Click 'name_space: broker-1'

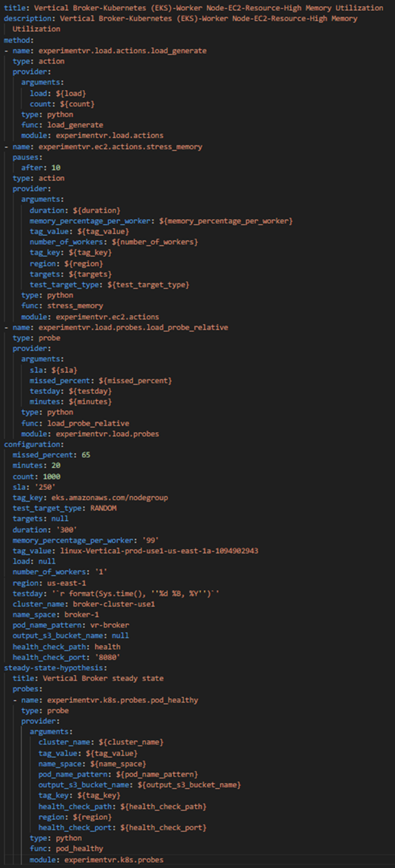[56, 614]
